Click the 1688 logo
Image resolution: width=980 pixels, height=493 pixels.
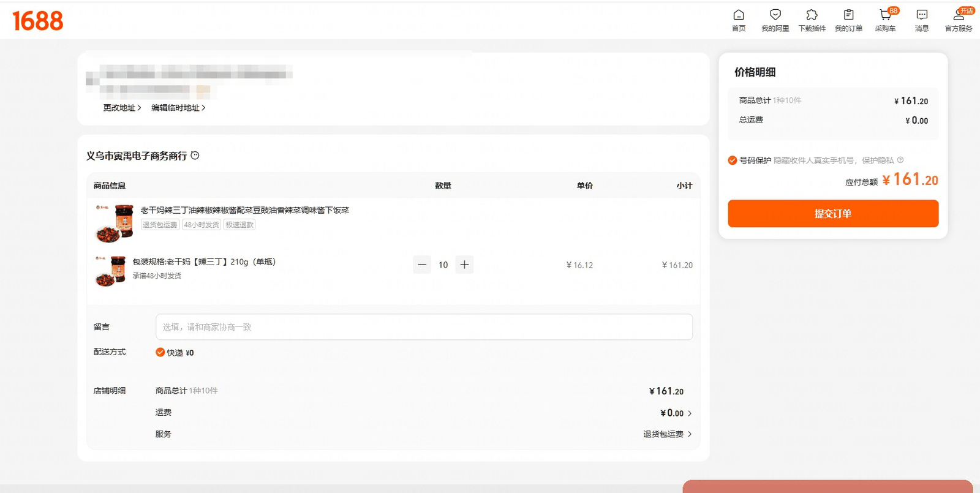(37, 21)
